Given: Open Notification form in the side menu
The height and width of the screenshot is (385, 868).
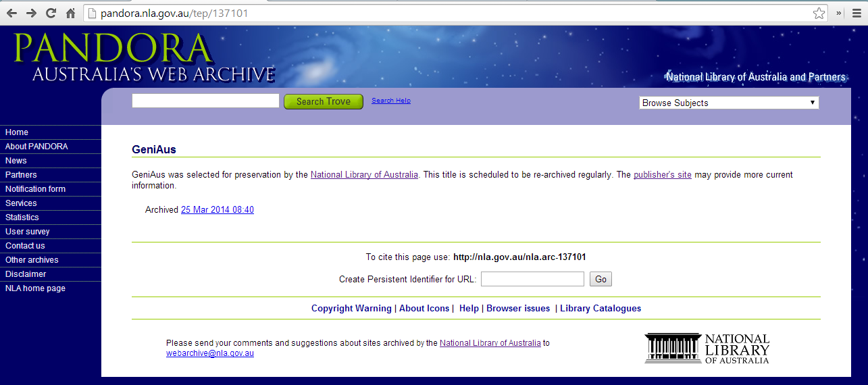Looking at the screenshot, I should [51, 189].
